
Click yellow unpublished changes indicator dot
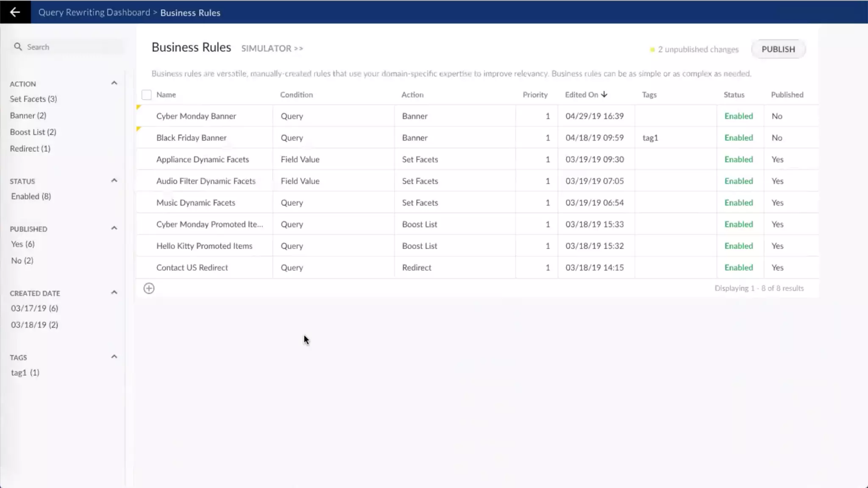click(652, 50)
